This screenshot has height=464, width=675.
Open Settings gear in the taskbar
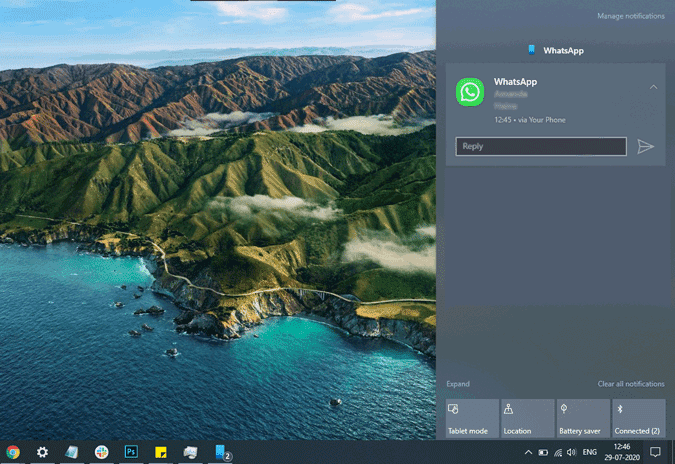pyautogui.click(x=42, y=452)
